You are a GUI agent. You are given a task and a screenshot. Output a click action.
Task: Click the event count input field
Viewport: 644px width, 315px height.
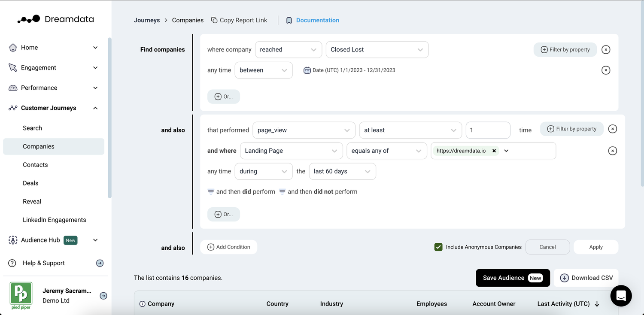click(488, 130)
